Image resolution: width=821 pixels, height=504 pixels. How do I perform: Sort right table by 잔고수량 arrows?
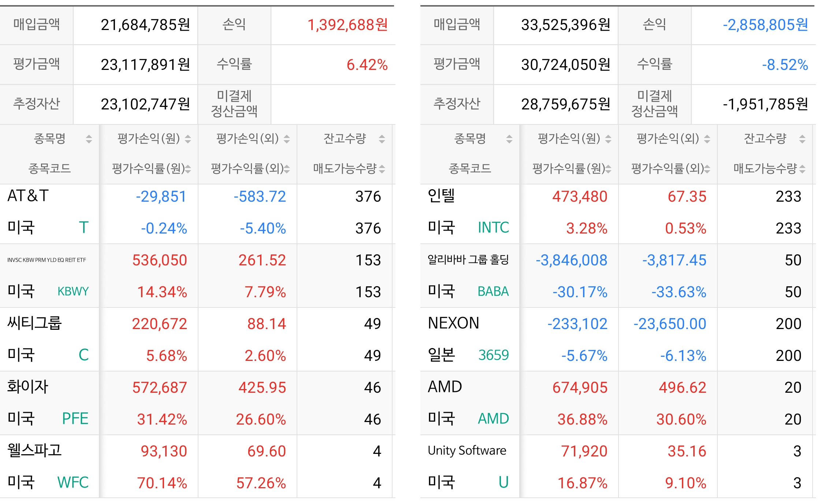802,139
